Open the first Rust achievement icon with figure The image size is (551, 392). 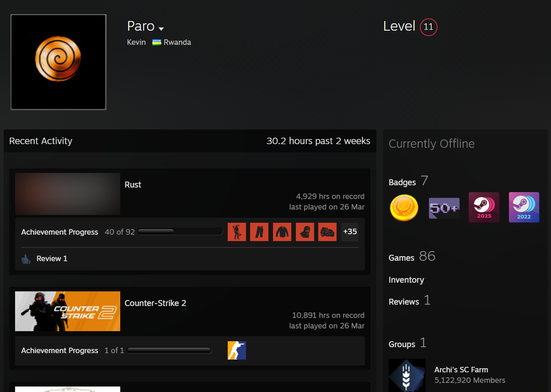pyautogui.click(x=237, y=232)
